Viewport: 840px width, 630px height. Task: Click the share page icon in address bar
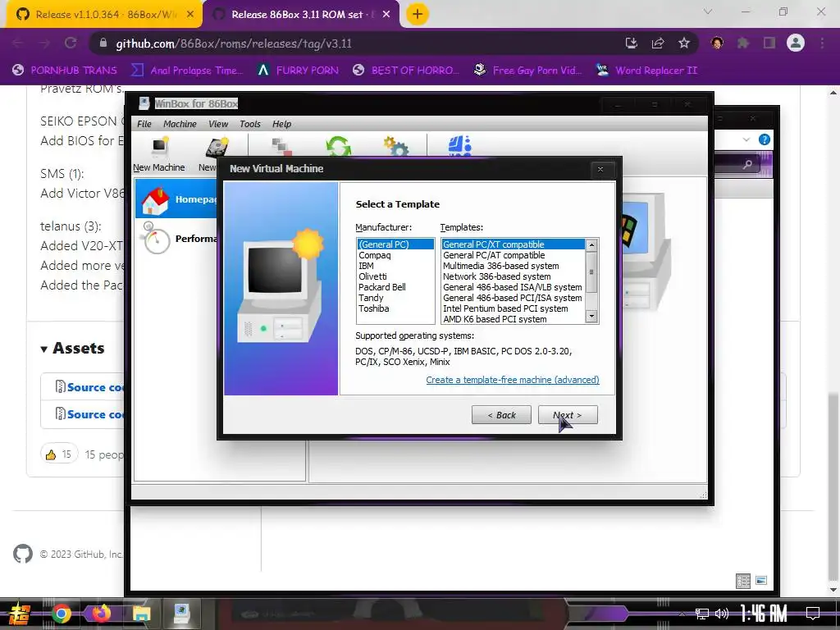(x=658, y=43)
